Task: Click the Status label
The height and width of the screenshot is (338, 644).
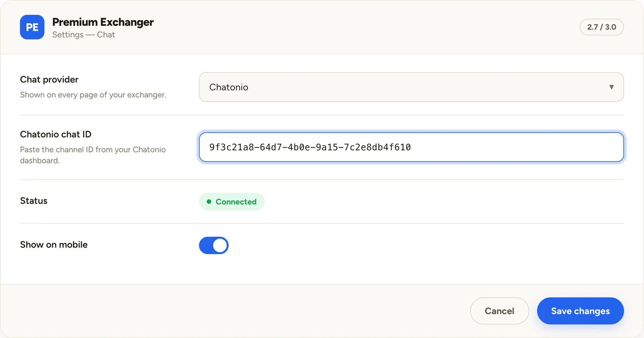Action: (34, 201)
